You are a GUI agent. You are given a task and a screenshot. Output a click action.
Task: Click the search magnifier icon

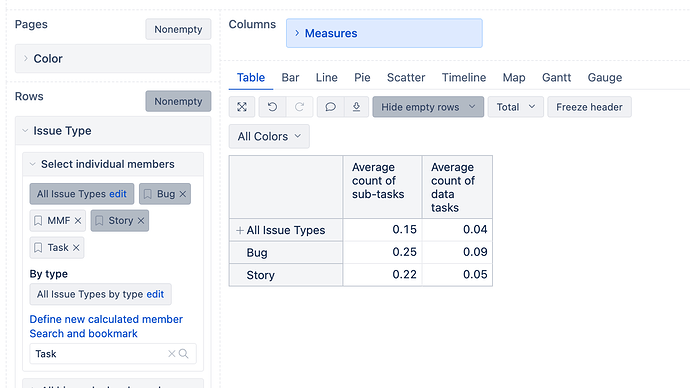coord(184,354)
